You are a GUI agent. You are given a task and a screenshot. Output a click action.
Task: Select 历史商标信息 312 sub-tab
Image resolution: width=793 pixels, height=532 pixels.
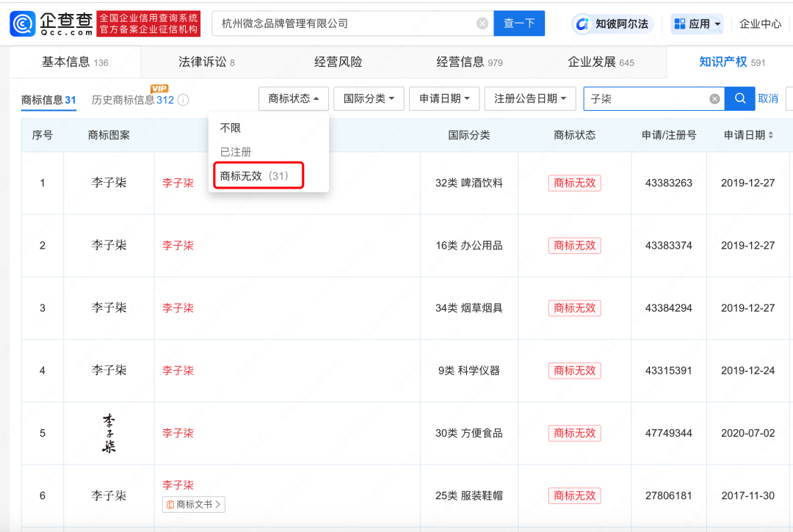coord(132,100)
